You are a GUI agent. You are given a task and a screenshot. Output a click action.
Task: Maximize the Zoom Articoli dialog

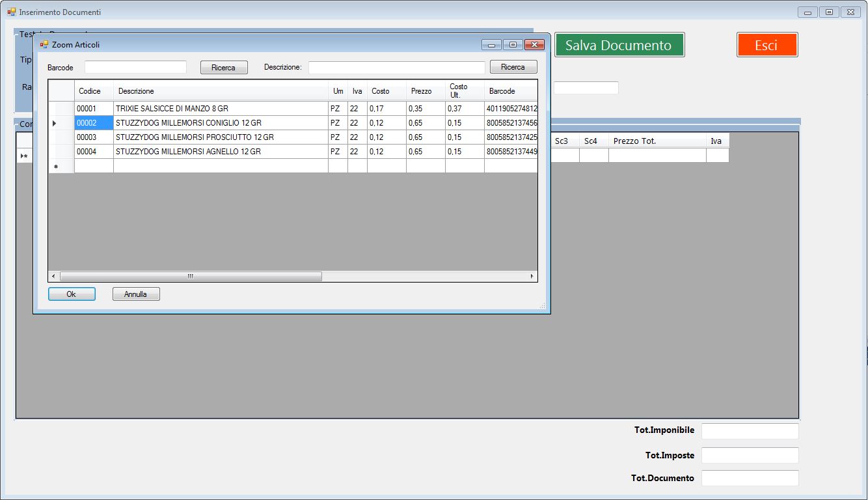pos(513,44)
